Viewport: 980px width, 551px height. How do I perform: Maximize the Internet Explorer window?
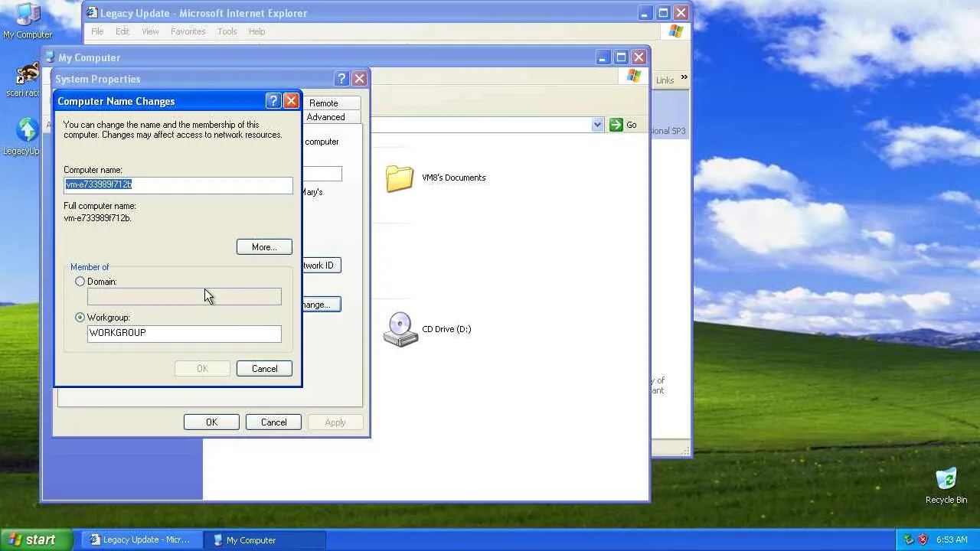click(663, 13)
